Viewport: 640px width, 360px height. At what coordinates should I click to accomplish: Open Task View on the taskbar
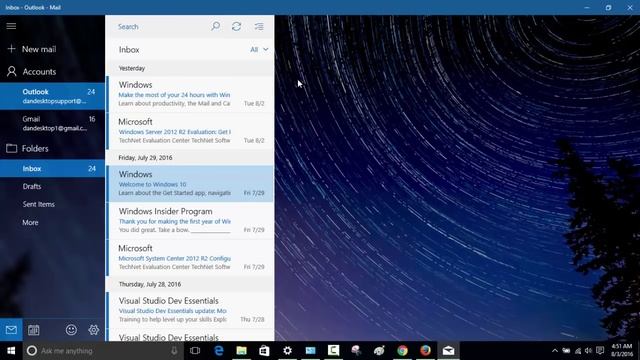195,351
